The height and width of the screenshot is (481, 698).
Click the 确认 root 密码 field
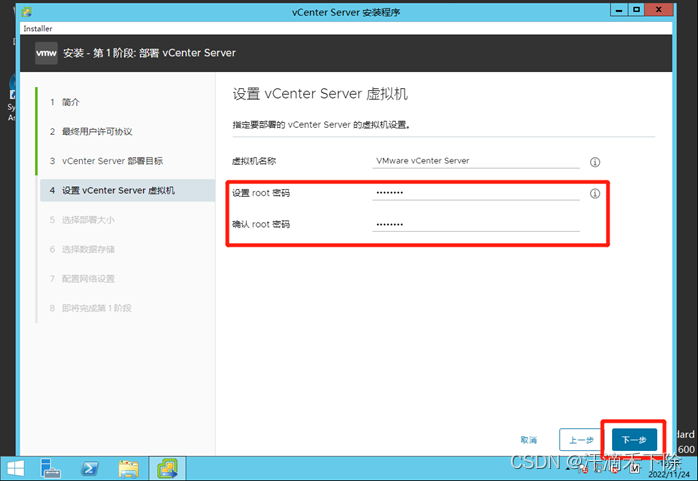click(476, 224)
